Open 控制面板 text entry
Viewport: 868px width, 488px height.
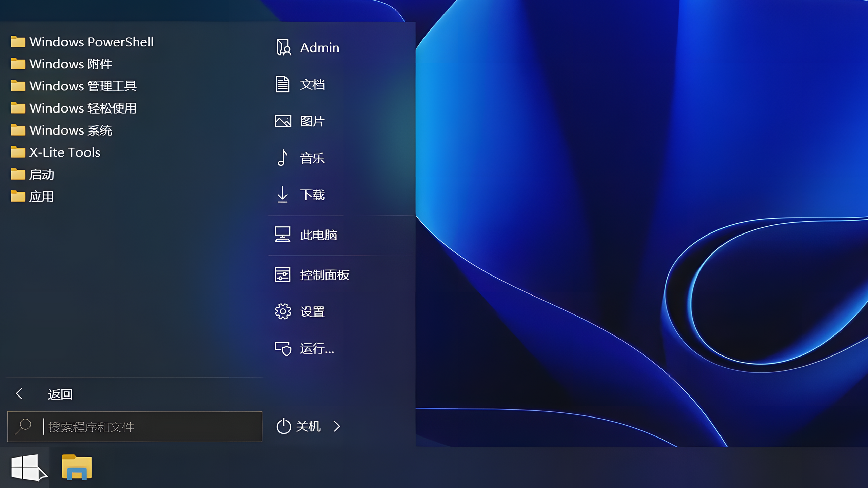tap(324, 274)
